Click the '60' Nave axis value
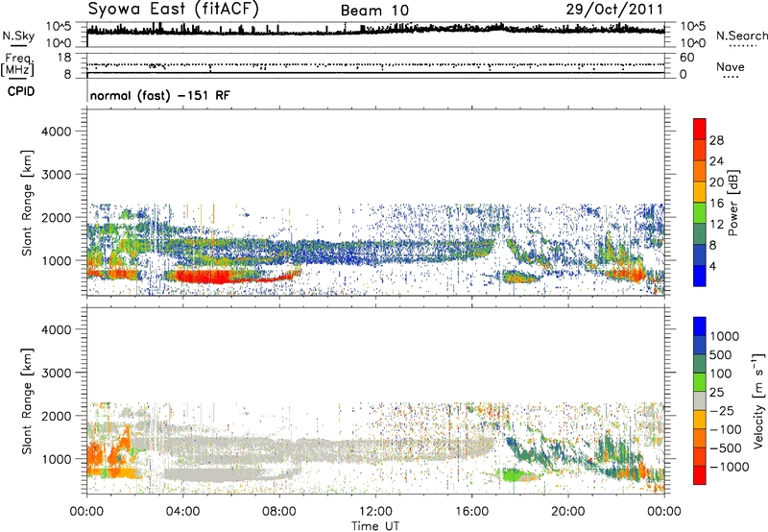This screenshot has height=532, width=768. [686, 58]
